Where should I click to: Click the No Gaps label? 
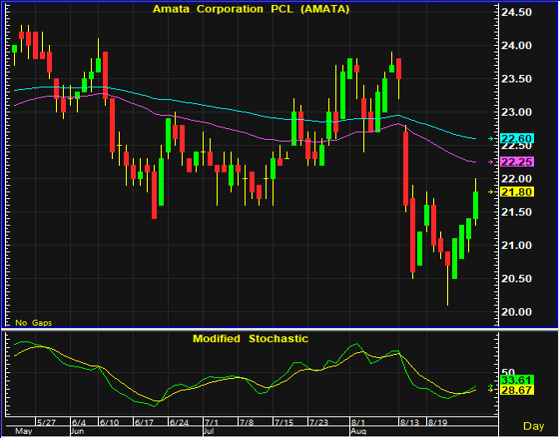coord(34,323)
